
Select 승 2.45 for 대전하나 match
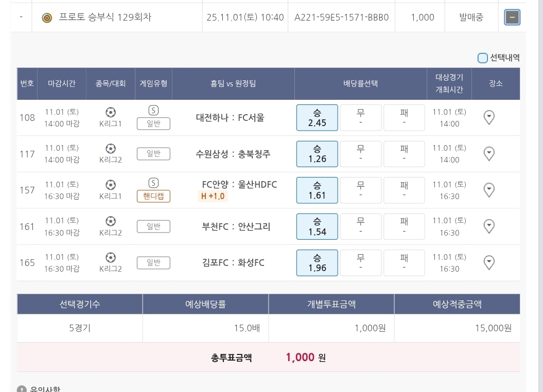[317, 118]
